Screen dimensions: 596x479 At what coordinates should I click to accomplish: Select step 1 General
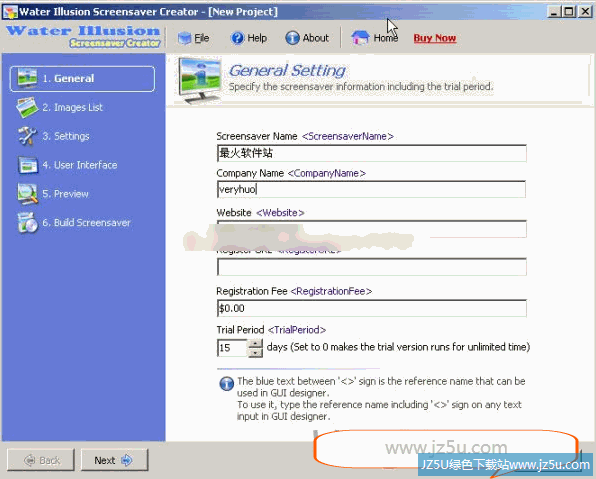82,79
